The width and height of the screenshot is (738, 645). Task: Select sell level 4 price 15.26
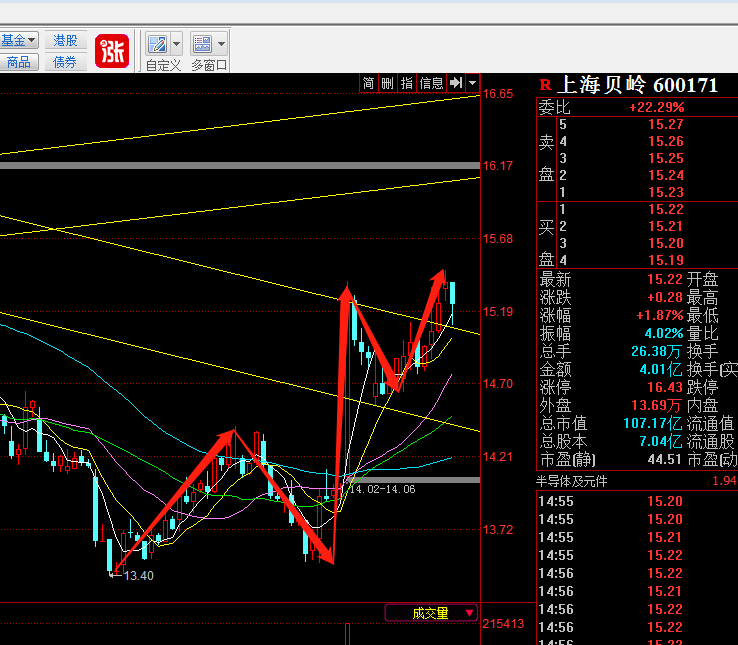coord(666,141)
